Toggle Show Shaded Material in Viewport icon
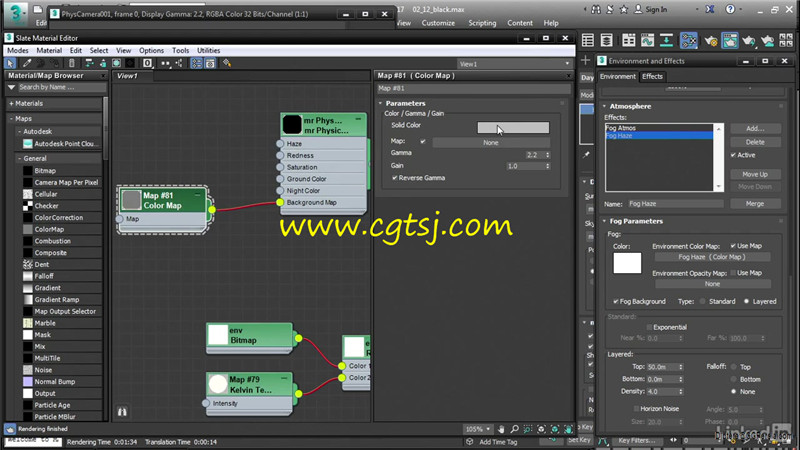This screenshot has width=800, height=450. click(x=116, y=63)
